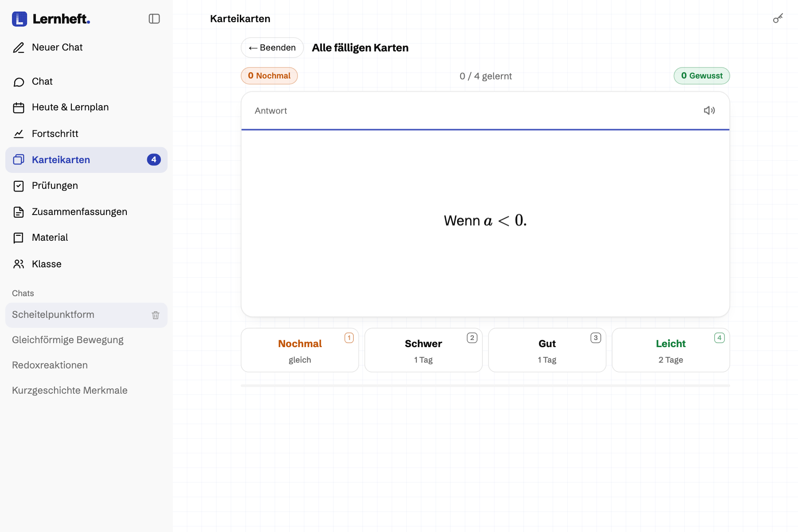798x532 pixels.
Task: Open the key icon in top right
Action: click(x=778, y=18)
